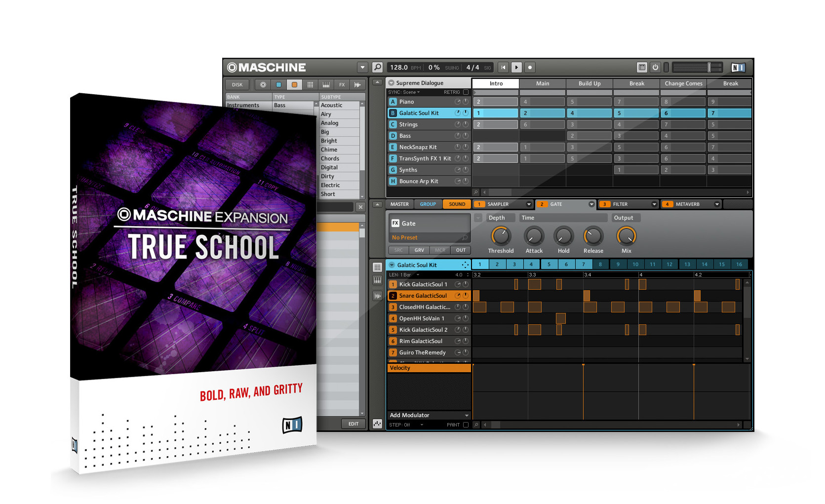The height and width of the screenshot is (504, 825).
Task: Enable the PAINT checkbox
Action: [466, 425]
